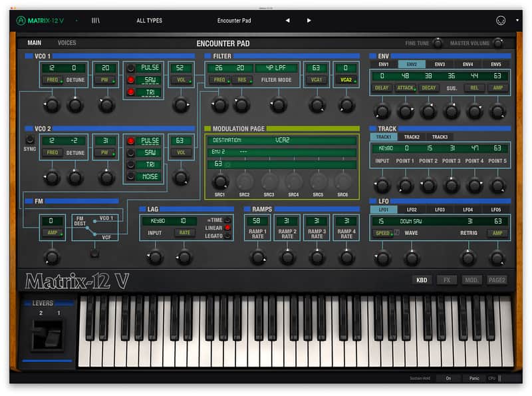Click the RAMP 1 RATE knob
This screenshot has height=396, width=532.
[258, 258]
